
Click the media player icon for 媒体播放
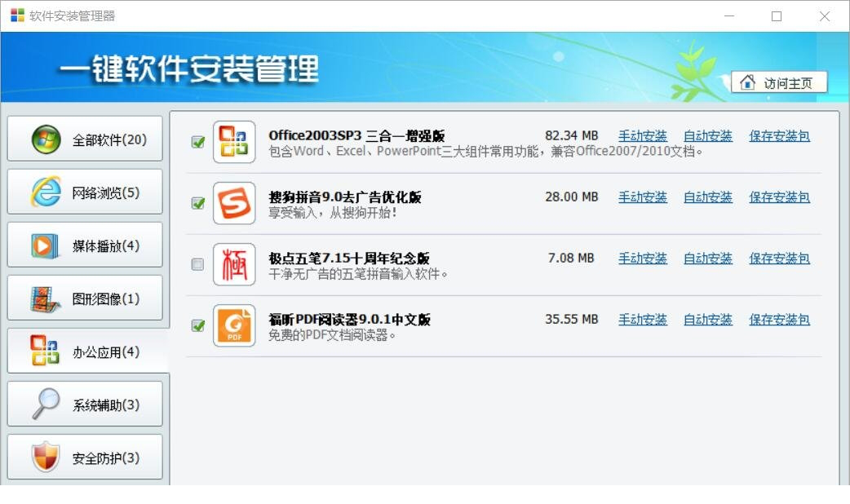pos(45,245)
